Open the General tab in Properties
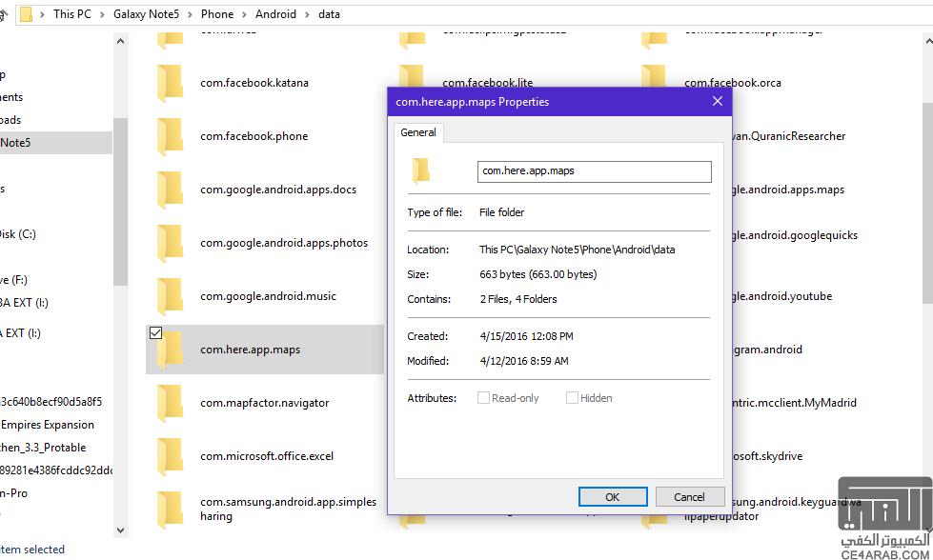933x560 pixels. pyautogui.click(x=418, y=132)
